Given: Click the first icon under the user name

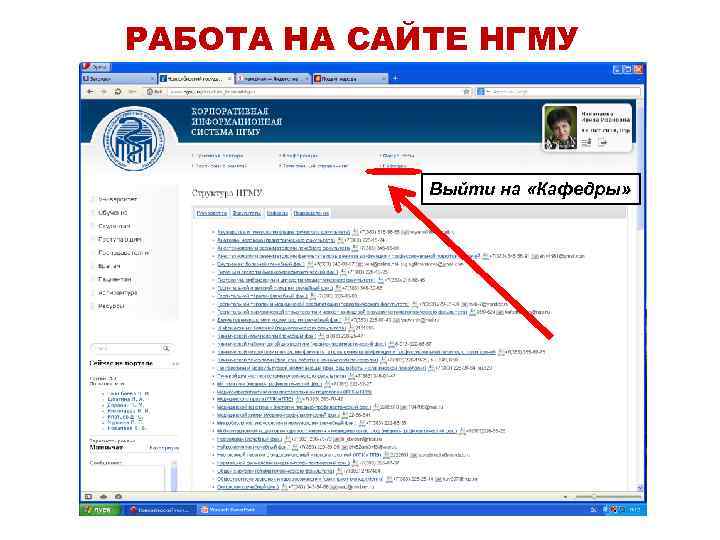Looking at the screenshot, I should tap(586, 142).
